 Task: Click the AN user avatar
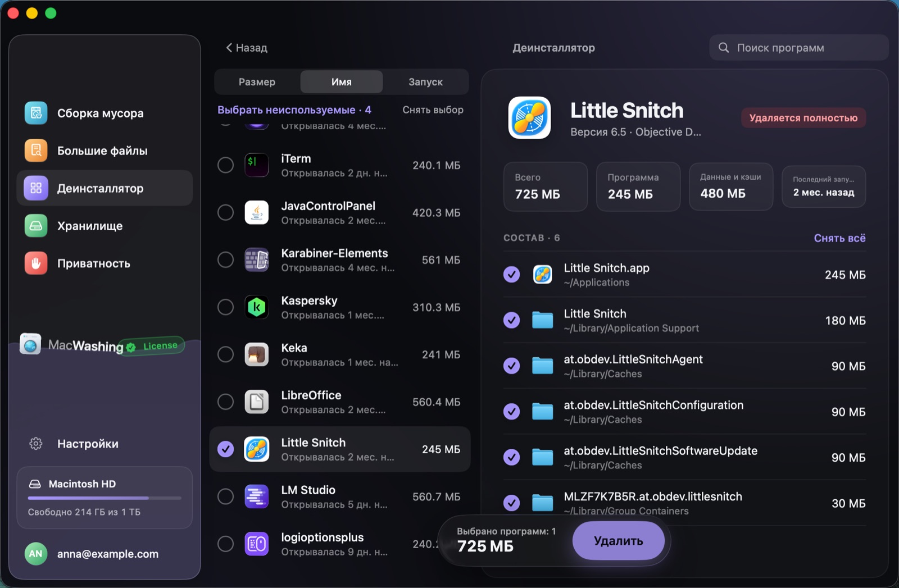click(35, 554)
